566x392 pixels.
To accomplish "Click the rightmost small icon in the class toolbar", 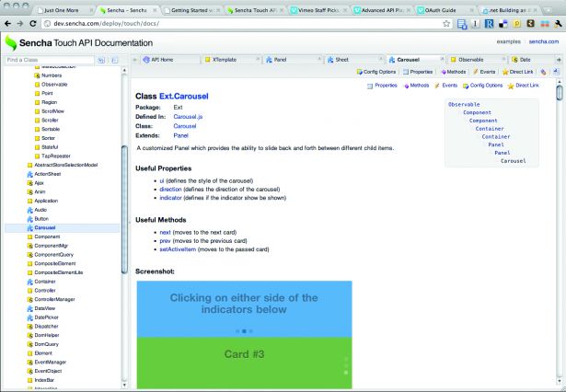I will point(556,72).
